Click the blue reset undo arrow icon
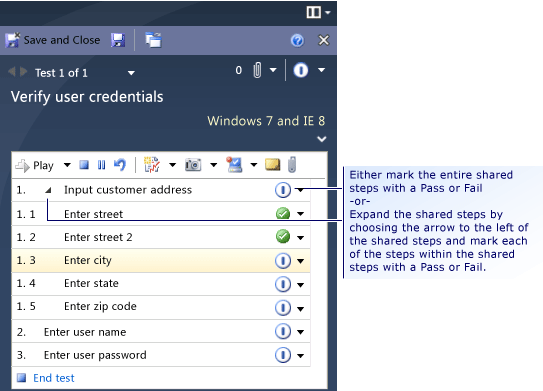This screenshot has width=543, height=391. pyautogui.click(x=120, y=165)
